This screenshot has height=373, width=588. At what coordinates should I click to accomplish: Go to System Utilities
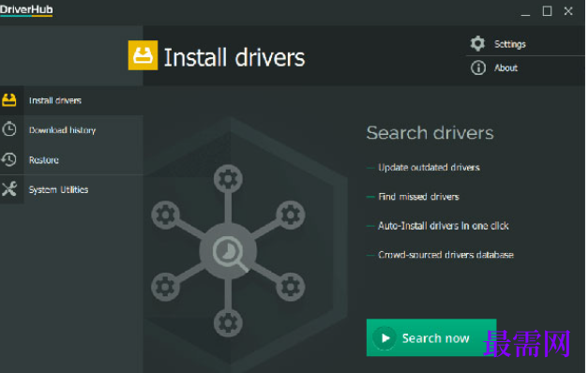[71, 189]
